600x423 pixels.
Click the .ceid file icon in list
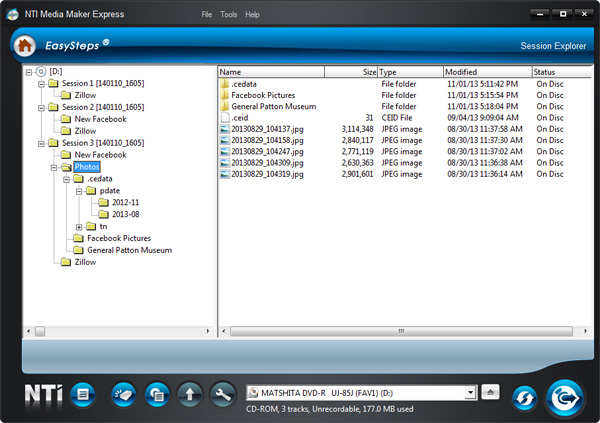pos(225,118)
